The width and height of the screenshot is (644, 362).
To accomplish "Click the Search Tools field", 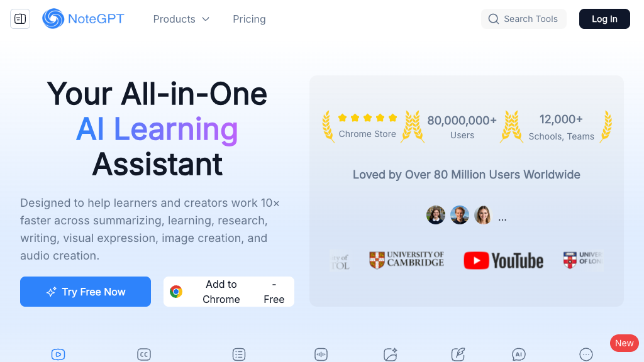I will click(524, 19).
